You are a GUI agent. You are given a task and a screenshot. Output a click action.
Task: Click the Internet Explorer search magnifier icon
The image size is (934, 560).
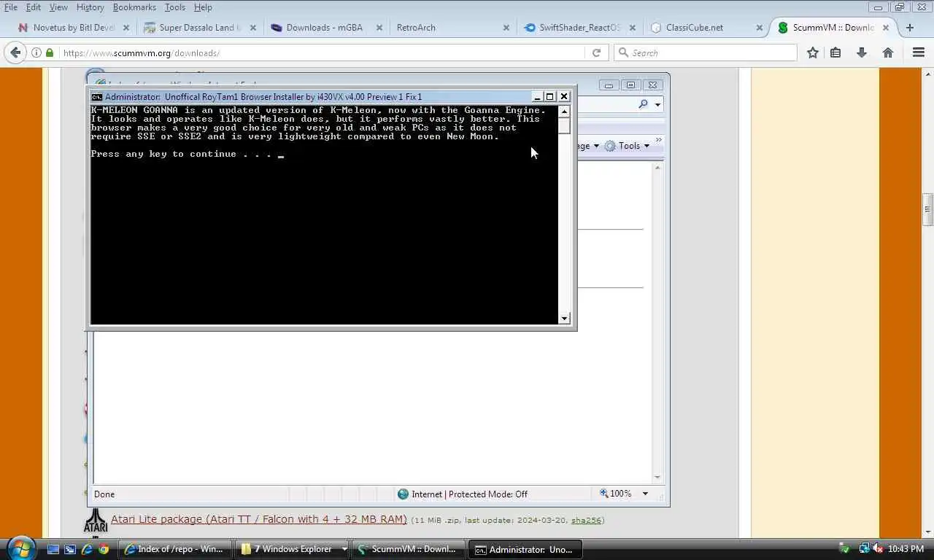pos(643,104)
